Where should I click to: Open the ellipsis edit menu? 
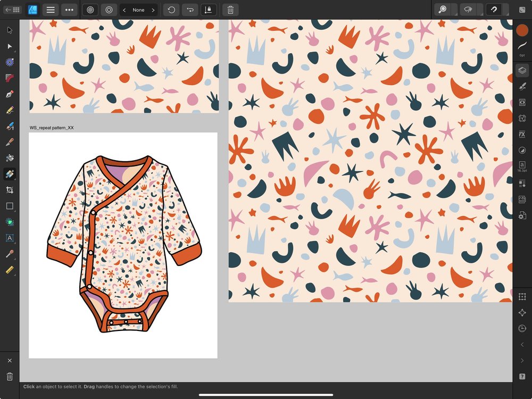click(69, 10)
